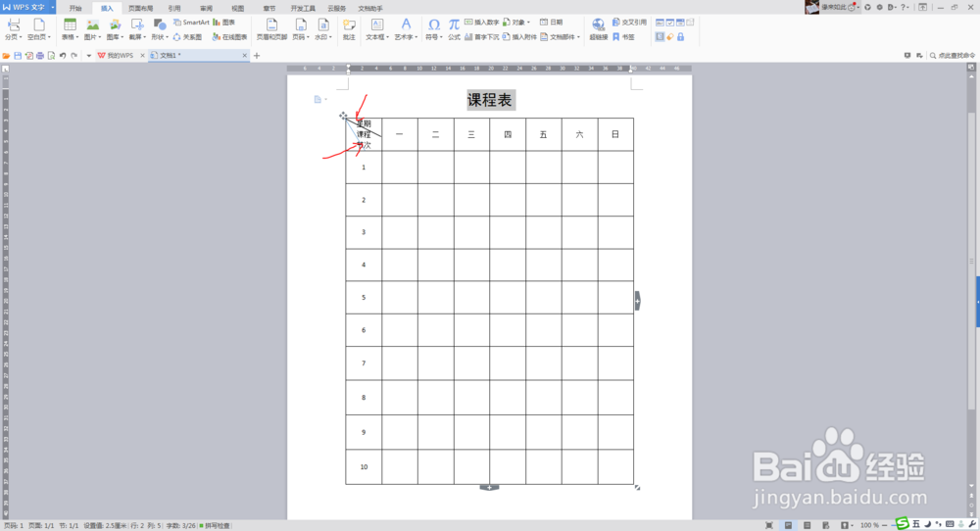The width and height of the screenshot is (980, 531).
Task: Open the 视图 view tab
Action: tap(238, 8)
